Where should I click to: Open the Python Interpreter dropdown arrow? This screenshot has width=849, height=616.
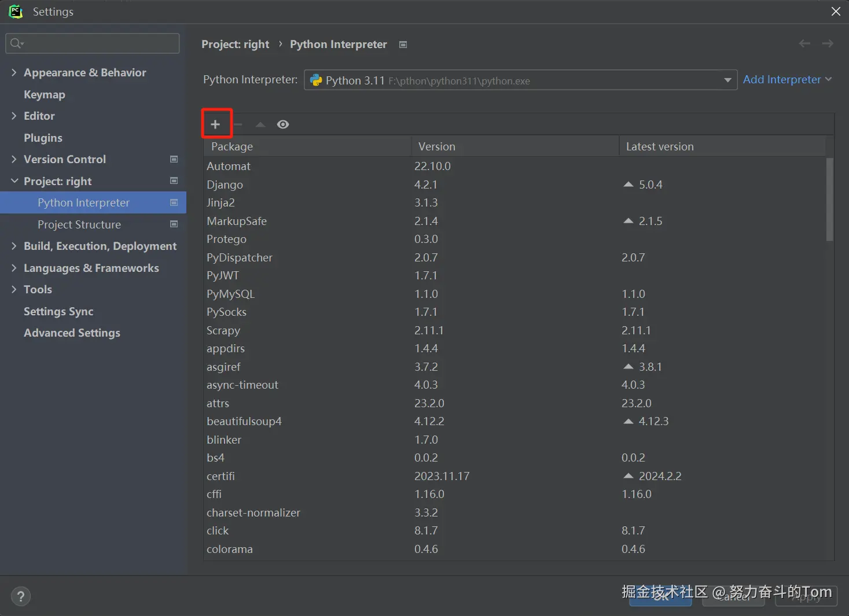[x=727, y=80]
